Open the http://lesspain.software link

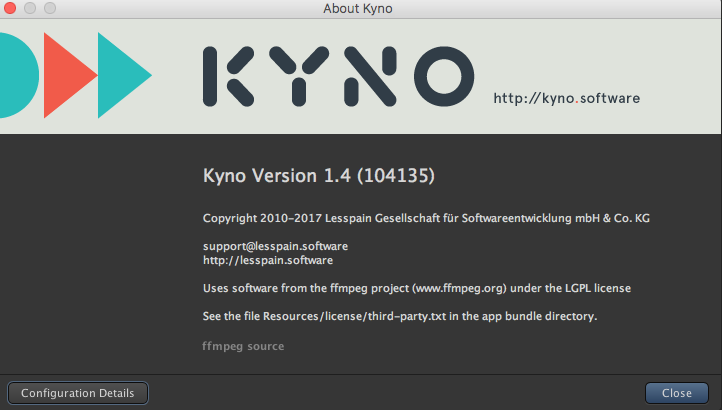point(267,260)
